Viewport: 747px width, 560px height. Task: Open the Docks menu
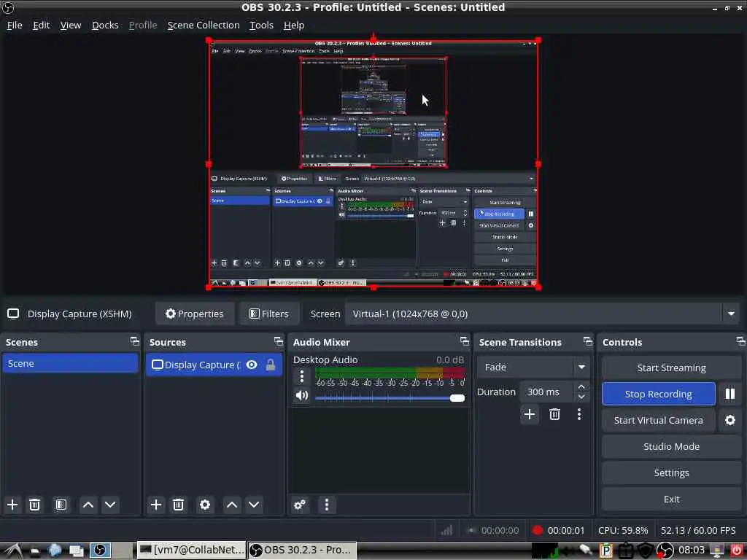105,26
